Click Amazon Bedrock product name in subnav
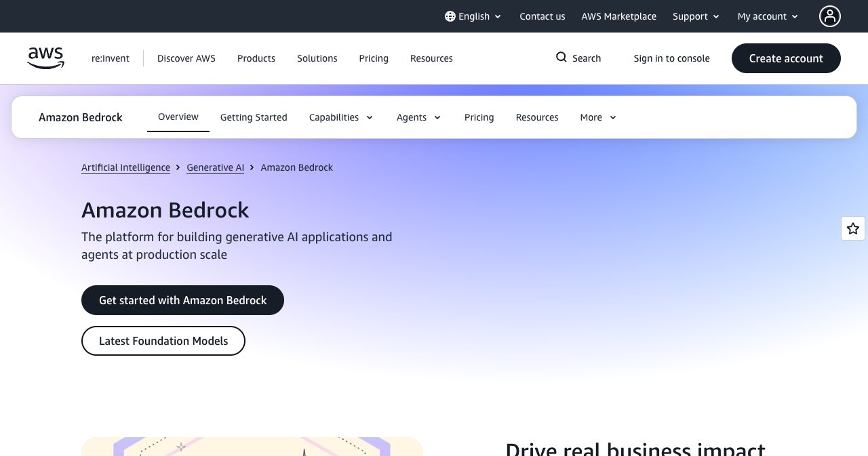 [81, 117]
